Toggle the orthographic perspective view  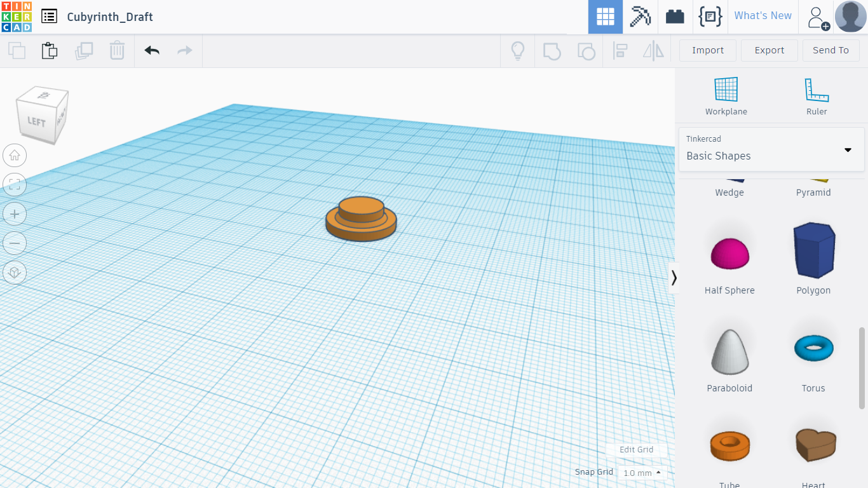15,273
